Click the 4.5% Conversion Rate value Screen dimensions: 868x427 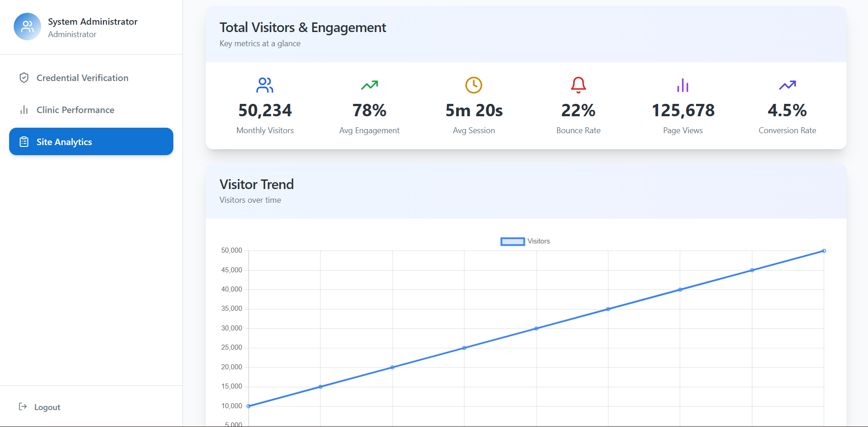(788, 110)
